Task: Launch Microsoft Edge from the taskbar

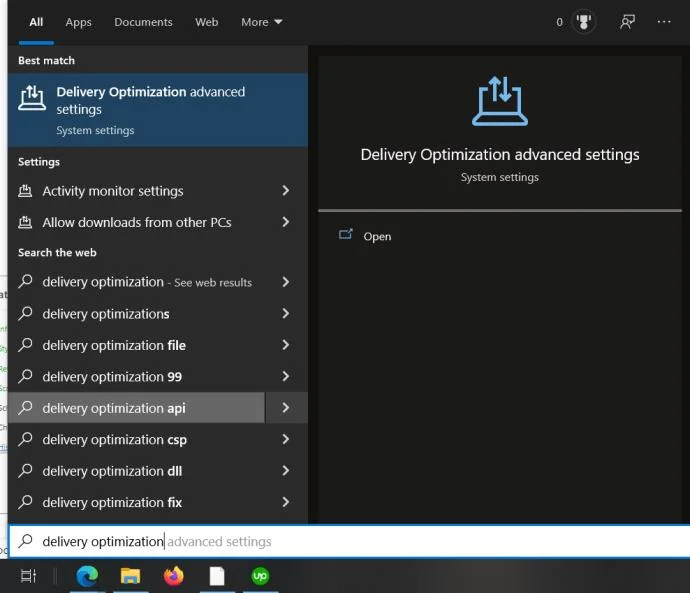Action: pos(87,576)
